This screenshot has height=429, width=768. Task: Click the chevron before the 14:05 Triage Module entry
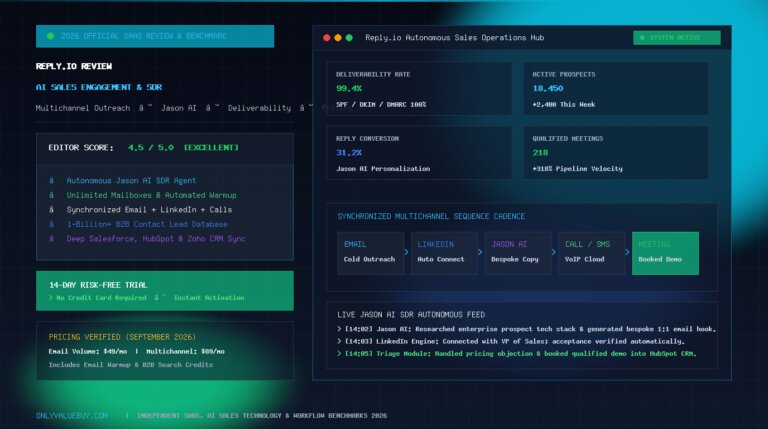coord(339,354)
